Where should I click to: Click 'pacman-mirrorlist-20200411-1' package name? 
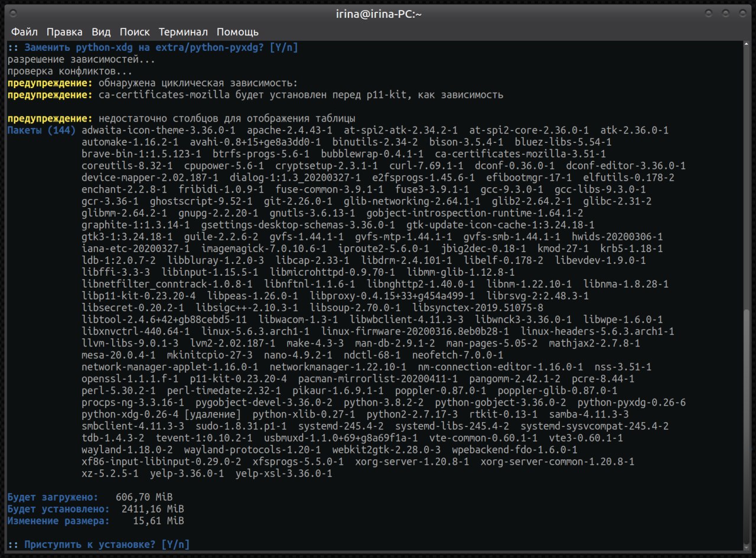[x=378, y=378]
